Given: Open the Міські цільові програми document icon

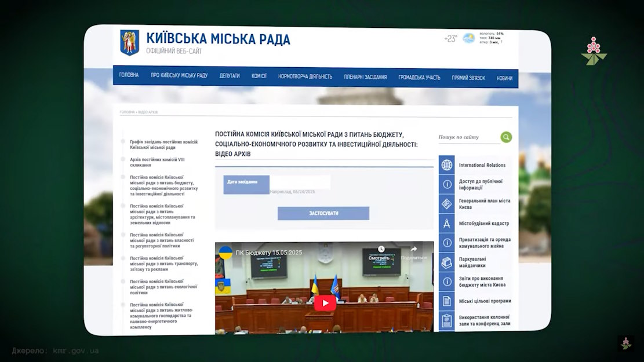Looking at the screenshot, I should 447,301.
